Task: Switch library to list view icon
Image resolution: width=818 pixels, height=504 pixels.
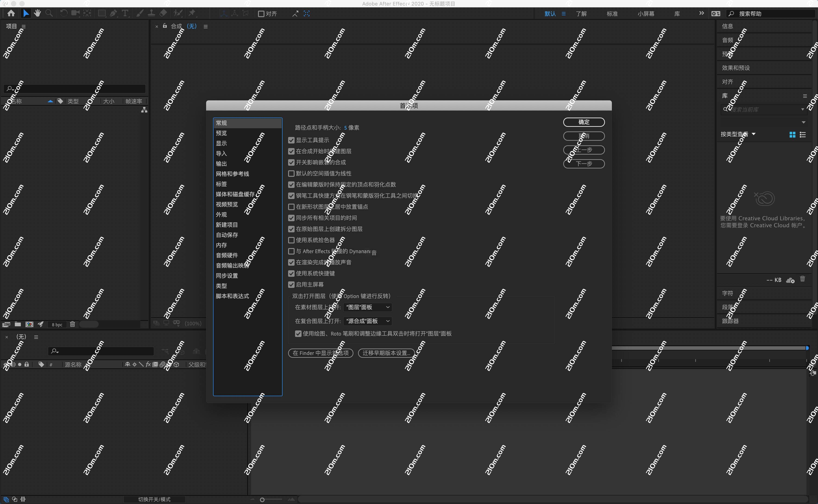Action: pos(803,135)
